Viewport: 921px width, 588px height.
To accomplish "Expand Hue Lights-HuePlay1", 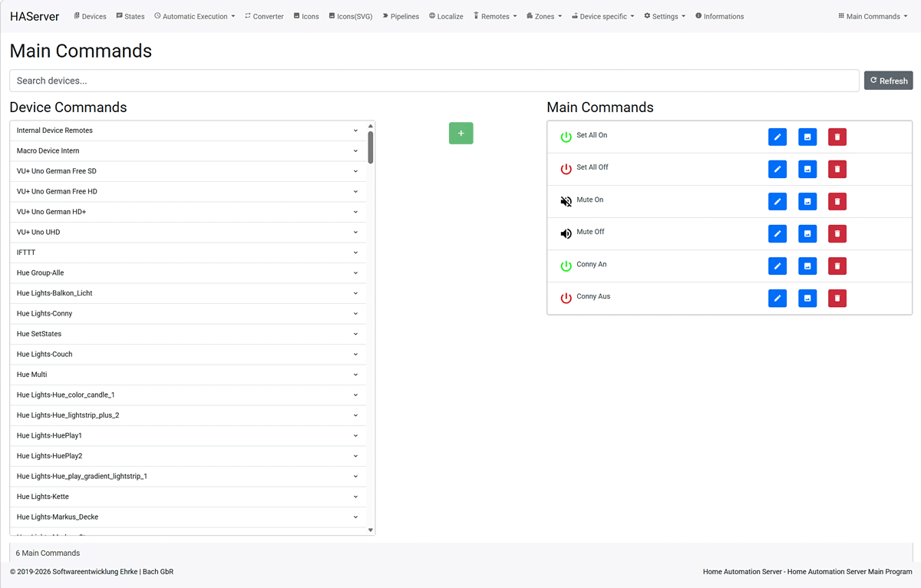I will coord(188,436).
